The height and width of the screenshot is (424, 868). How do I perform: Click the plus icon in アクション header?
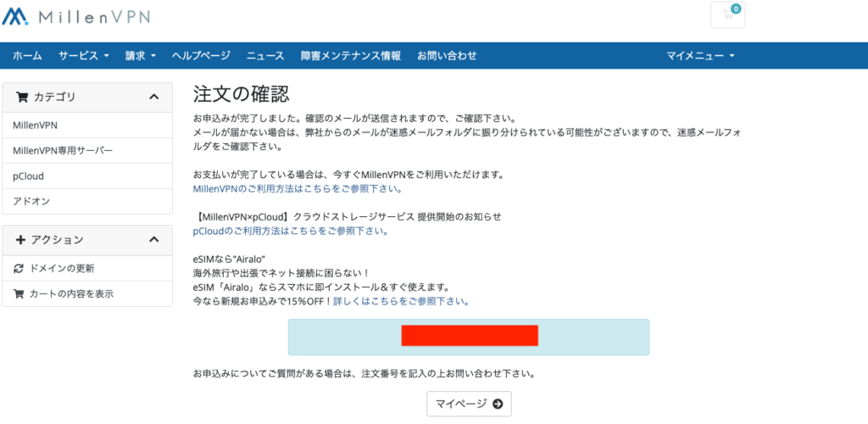pyautogui.click(x=21, y=240)
